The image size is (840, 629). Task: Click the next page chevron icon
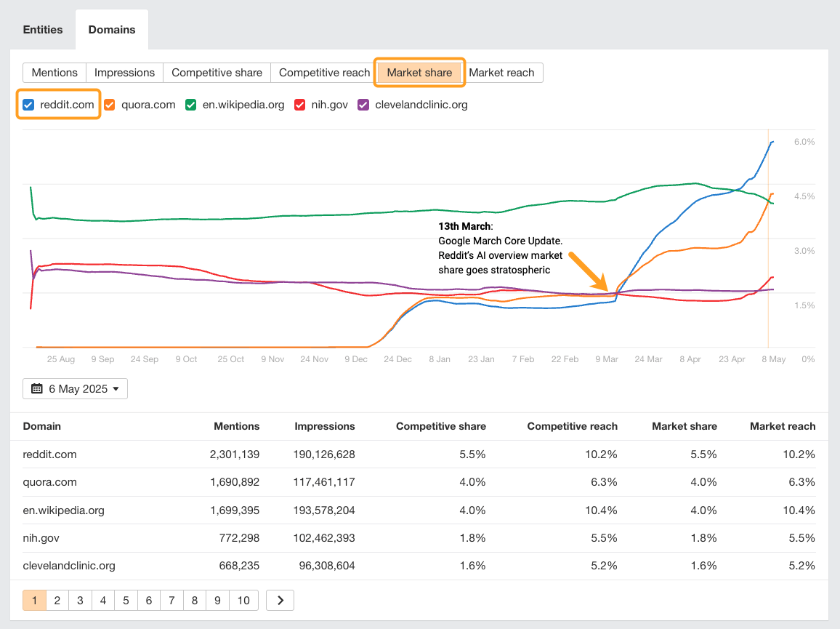(x=280, y=600)
